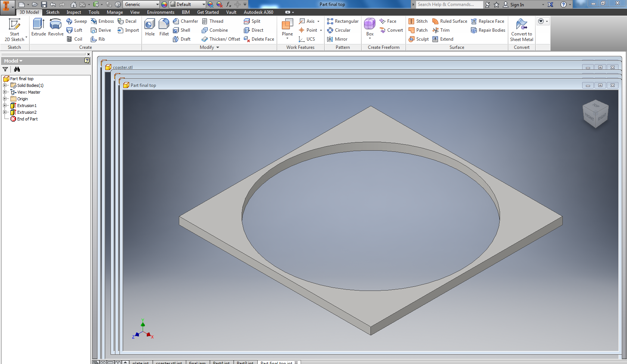Click the Delete Face tool
The image size is (627, 364).
pyautogui.click(x=259, y=39)
